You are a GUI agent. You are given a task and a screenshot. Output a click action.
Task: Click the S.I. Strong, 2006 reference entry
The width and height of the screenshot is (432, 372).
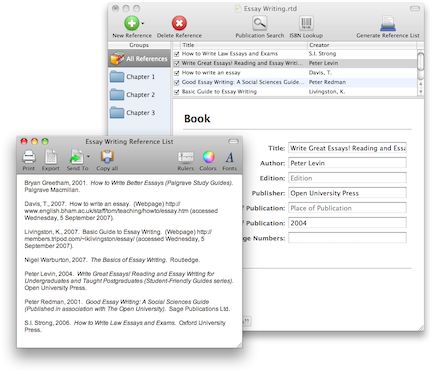(125, 326)
